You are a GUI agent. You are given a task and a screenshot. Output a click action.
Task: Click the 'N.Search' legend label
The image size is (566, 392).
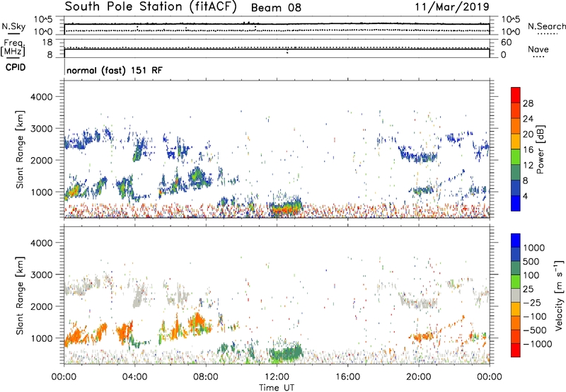[x=546, y=26]
